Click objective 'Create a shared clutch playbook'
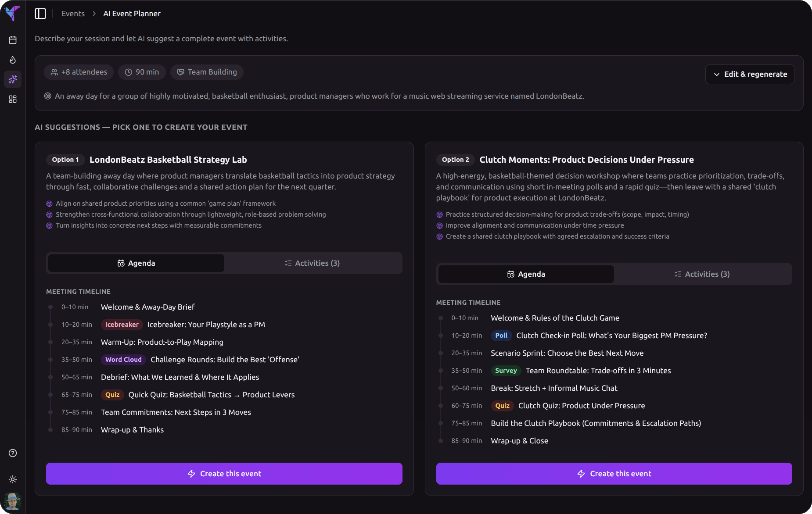Viewport: 812px width, 514px height. click(557, 236)
